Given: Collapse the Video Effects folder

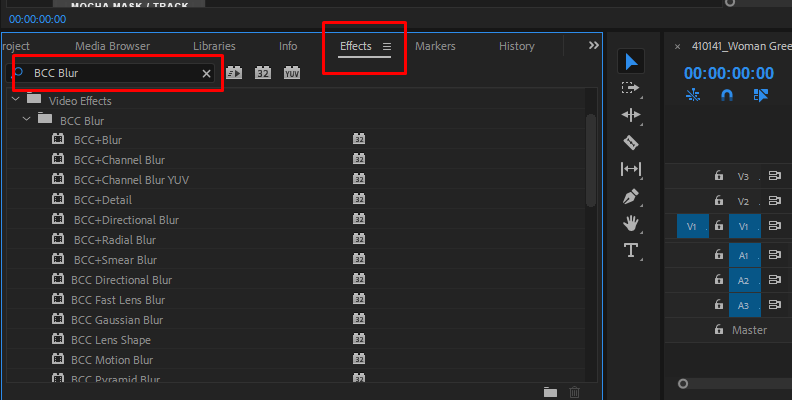Looking at the screenshot, I should 16,99.
